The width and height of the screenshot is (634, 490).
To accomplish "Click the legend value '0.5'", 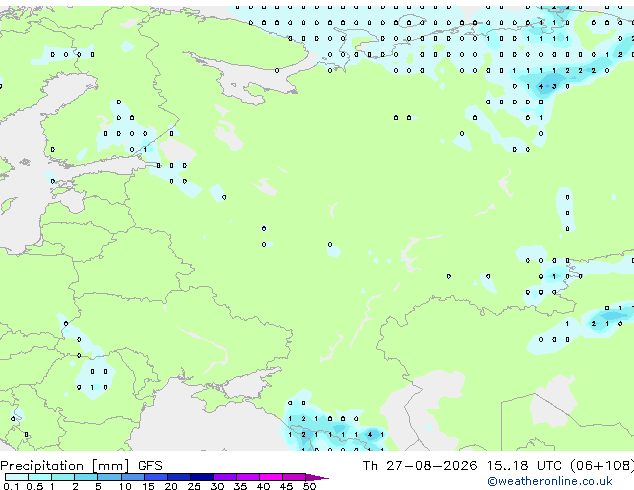I will point(35,486).
